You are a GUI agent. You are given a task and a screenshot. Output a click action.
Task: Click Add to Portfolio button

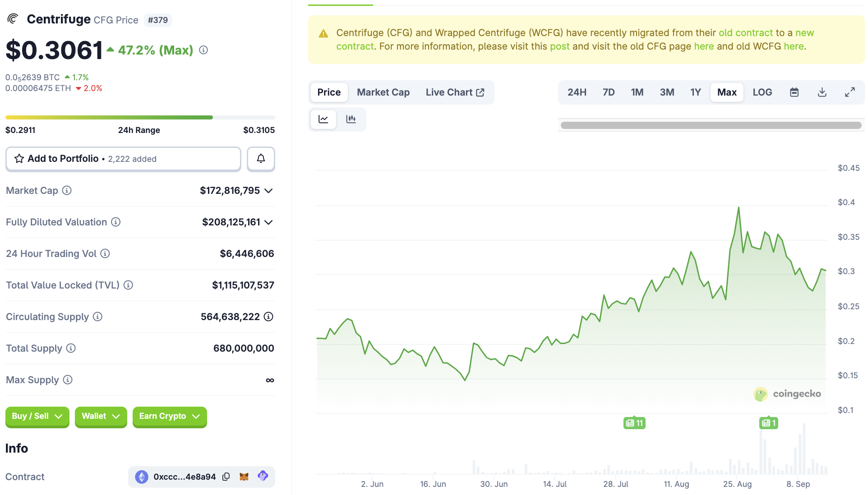click(123, 159)
